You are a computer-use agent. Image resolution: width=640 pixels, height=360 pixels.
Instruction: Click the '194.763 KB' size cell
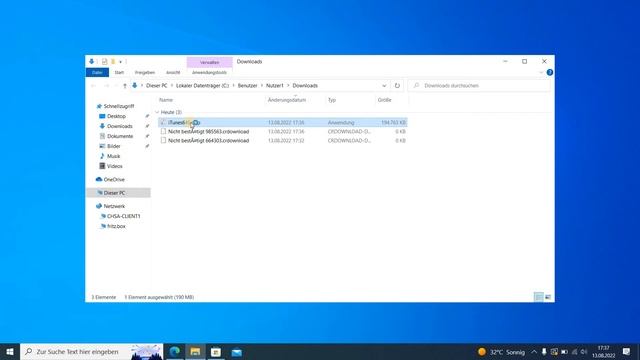click(x=393, y=122)
